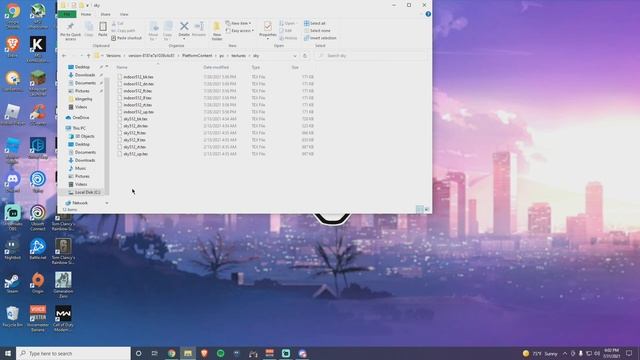Select Minecraft Launcher desktop shortcut
640x360 pixels.
click(x=38, y=83)
